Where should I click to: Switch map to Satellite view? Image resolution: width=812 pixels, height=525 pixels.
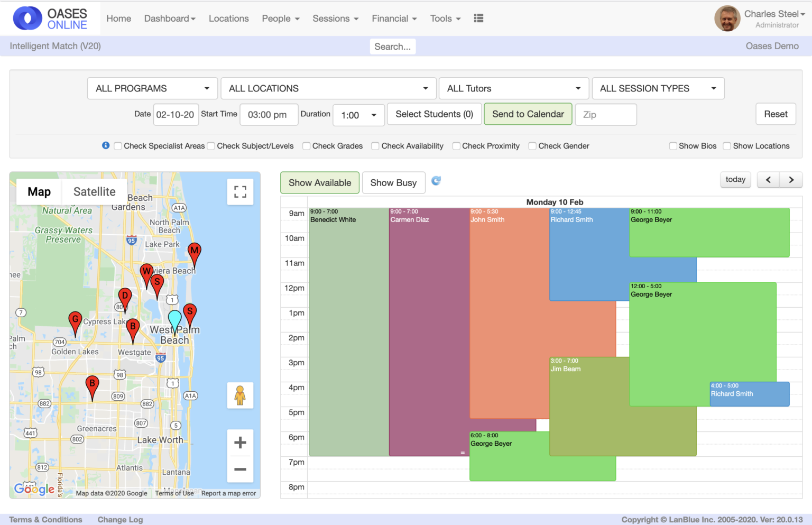[94, 191]
